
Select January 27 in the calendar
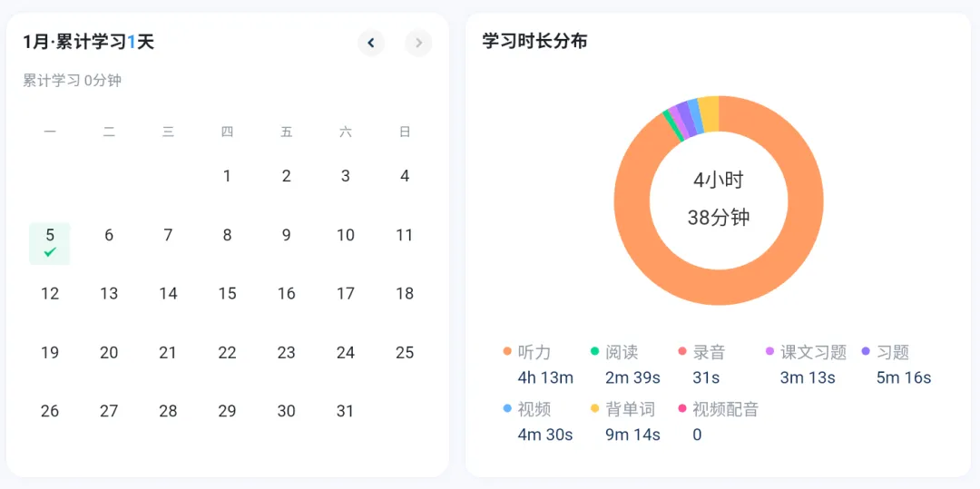pyautogui.click(x=109, y=411)
